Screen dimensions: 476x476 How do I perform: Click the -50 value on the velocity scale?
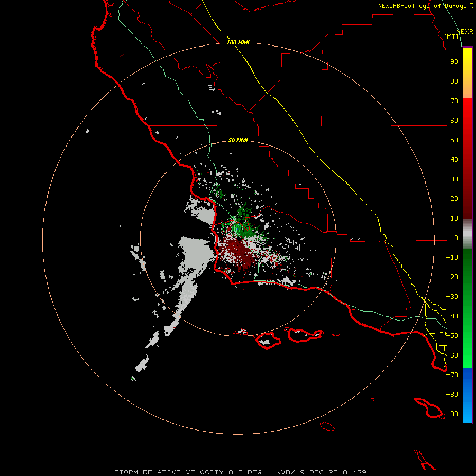[x=452, y=336]
